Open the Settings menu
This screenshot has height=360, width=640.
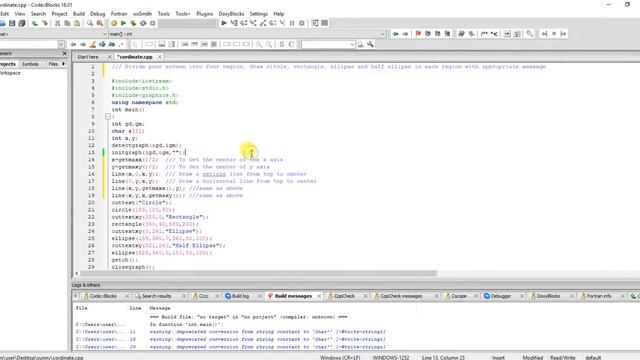259,14
